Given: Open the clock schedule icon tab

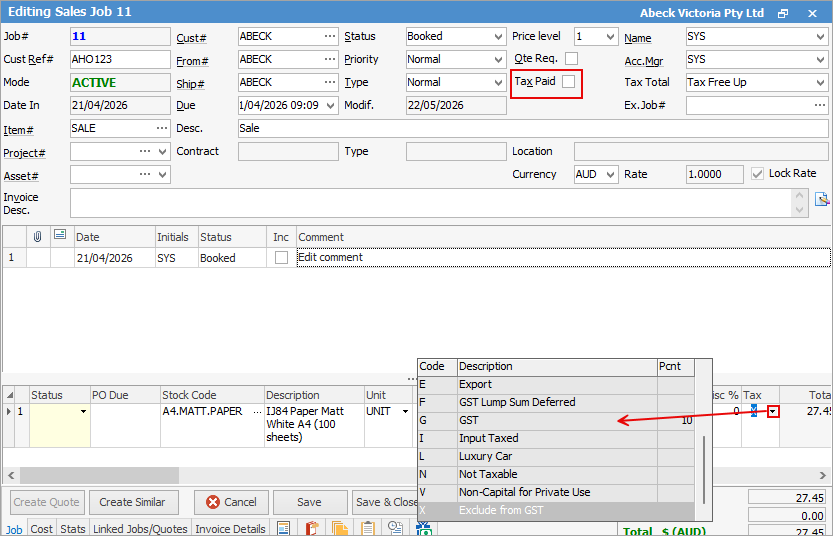Looking at the screenshot, I should coord(395,528).
